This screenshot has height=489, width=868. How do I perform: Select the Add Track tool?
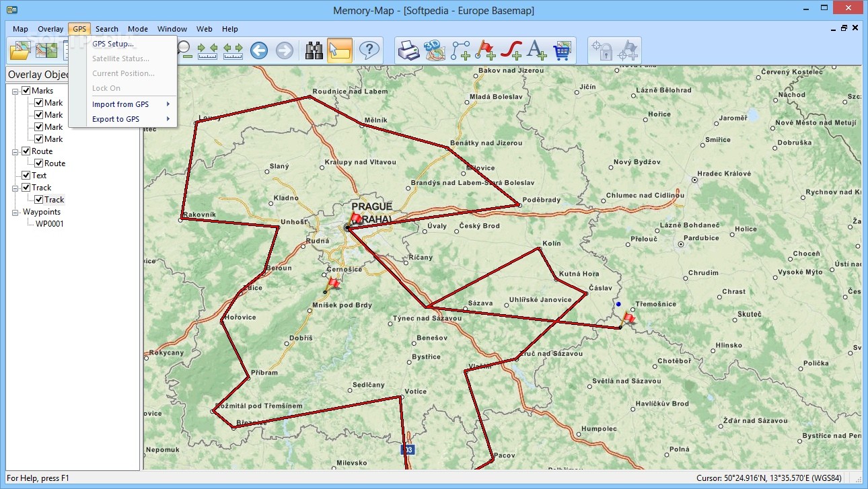(511, 50)
